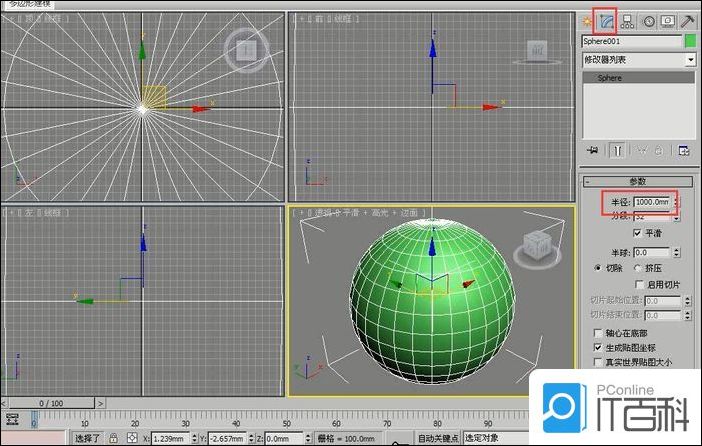
Task: Expand the 修改器列表 modifier list dropdown
Action: click(x=690, y=60)
